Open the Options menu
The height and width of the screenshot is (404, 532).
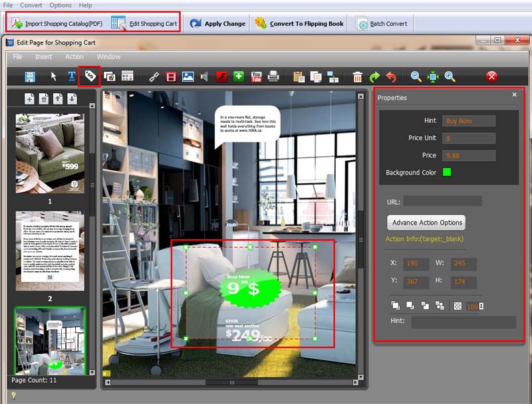[61, 5]
